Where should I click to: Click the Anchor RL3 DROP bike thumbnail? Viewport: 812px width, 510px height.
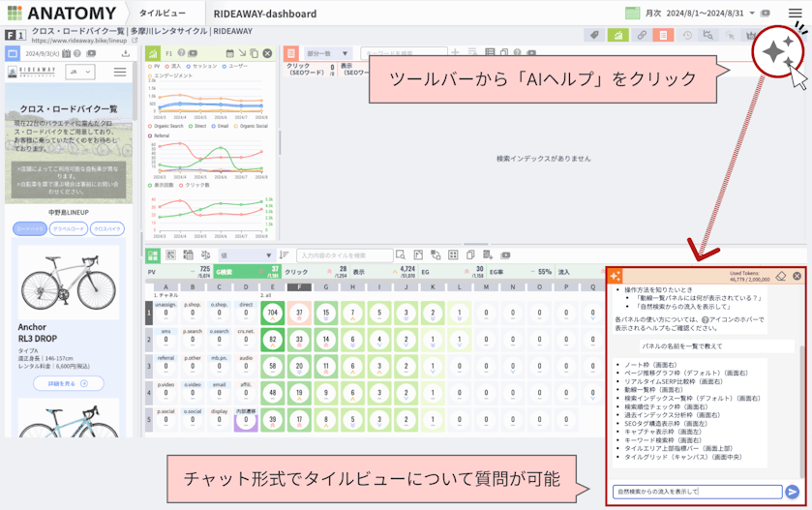69,282
